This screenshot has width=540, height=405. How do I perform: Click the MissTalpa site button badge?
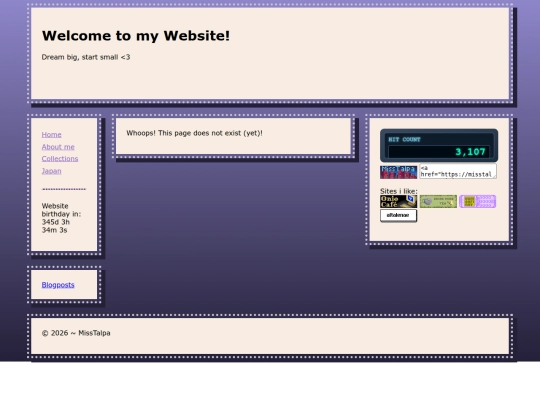tap(398, 172)
